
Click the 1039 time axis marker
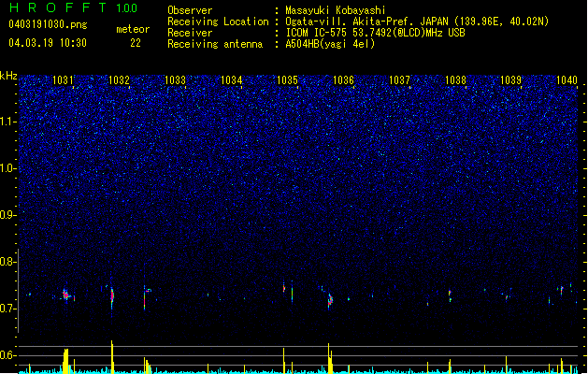[x=511, y=80]
